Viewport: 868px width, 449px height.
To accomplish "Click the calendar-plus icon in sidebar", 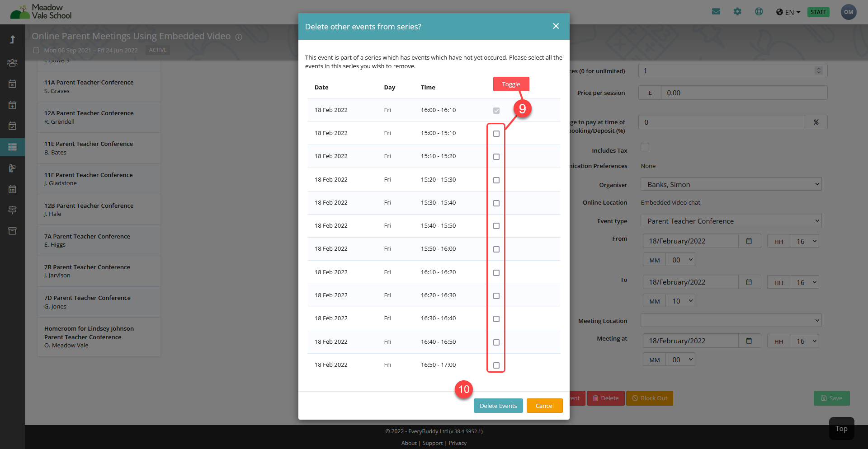I will [x=12, y=105].
